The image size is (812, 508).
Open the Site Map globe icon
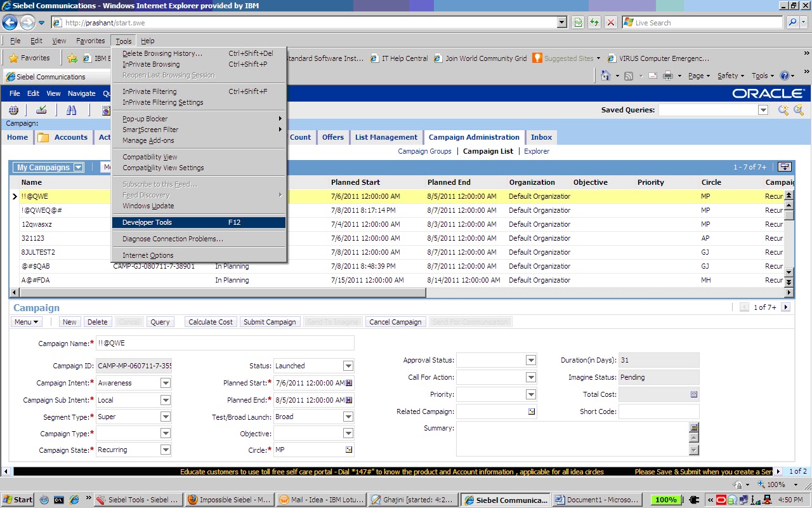(14, 110)
